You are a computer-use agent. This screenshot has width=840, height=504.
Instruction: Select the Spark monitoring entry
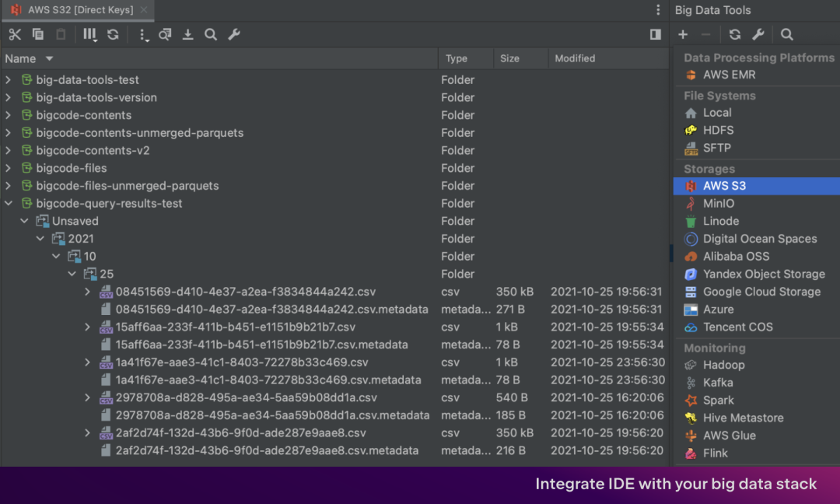757,400
